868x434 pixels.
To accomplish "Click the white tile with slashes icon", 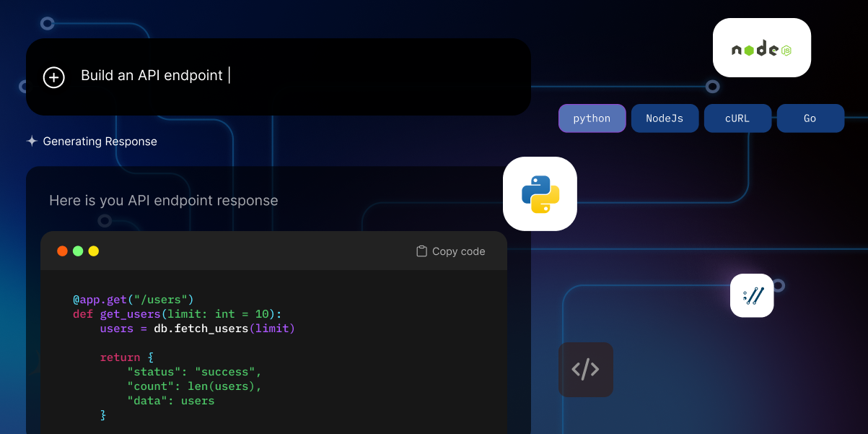I will click(x=752, y=295).
